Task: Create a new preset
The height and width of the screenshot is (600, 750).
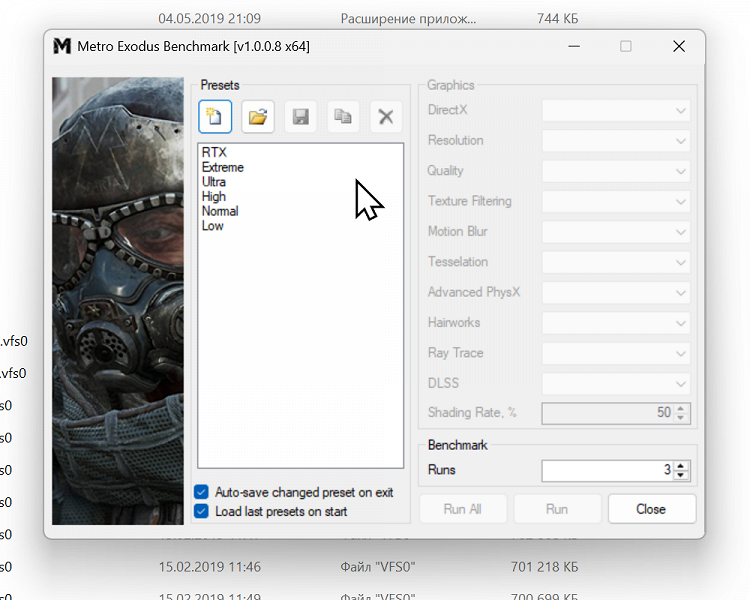Action: click(215, 117)
